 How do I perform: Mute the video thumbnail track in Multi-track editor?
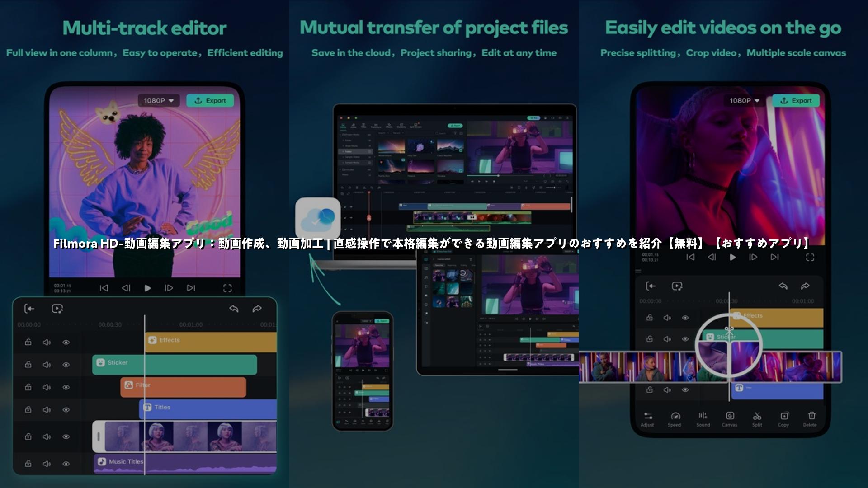click(x=47, y=436)
